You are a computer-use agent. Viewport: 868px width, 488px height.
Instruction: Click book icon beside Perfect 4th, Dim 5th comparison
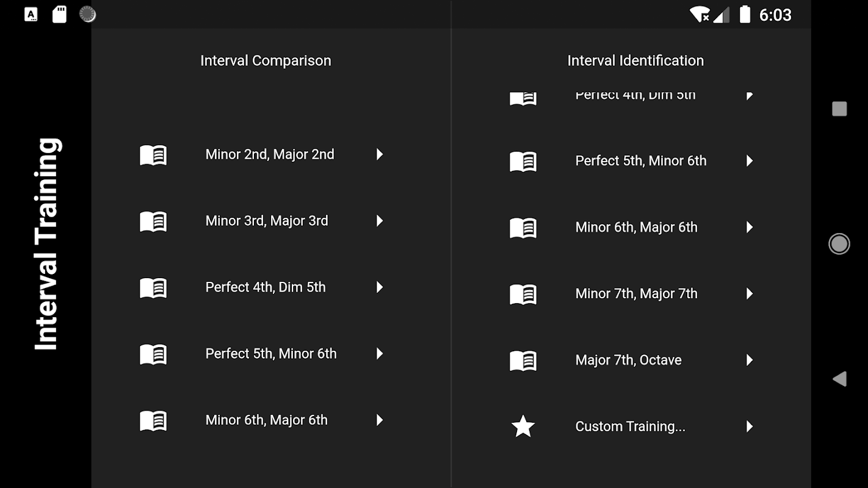click(153, 288)
